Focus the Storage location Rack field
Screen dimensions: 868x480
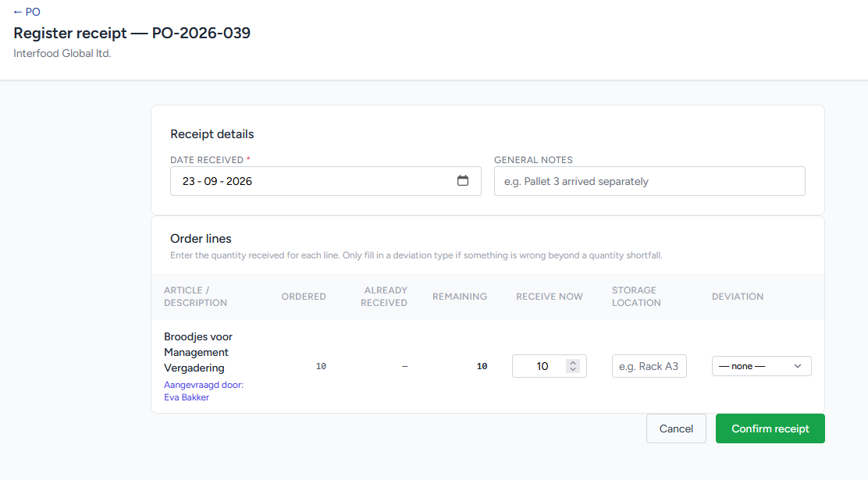(649, 366)
